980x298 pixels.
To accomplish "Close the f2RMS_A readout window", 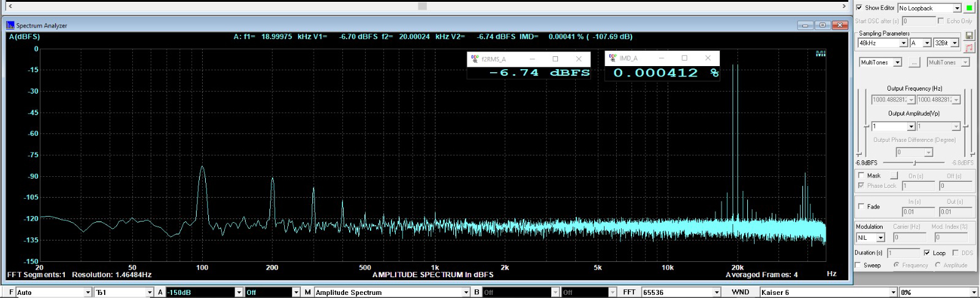I will (x=579, y=59).
